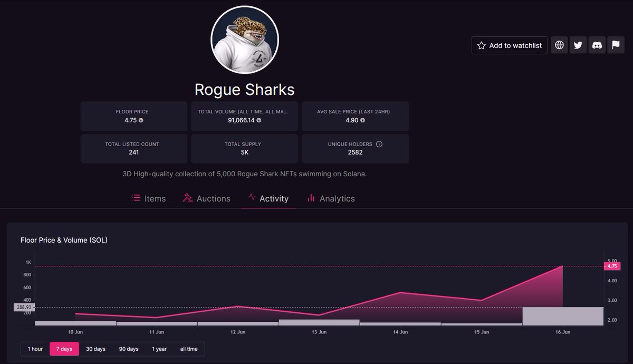Open the collection website globe icon
The image size is (633, 364).
pos(559,45)
